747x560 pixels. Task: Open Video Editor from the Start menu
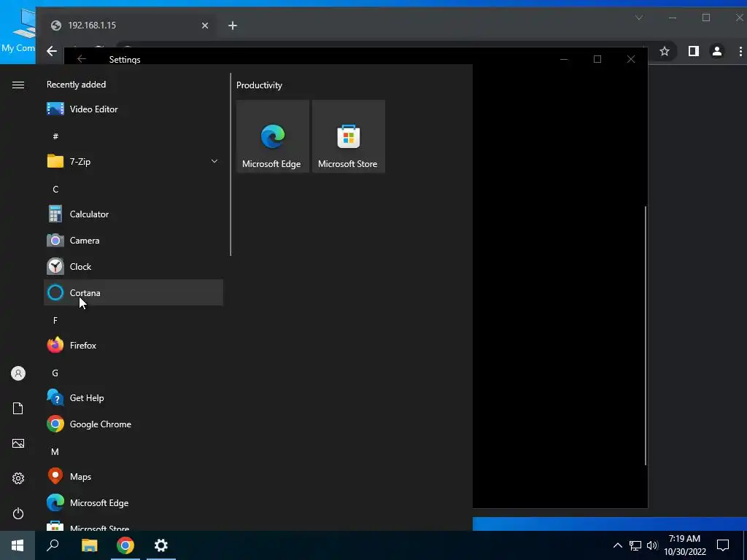(133, 109)
